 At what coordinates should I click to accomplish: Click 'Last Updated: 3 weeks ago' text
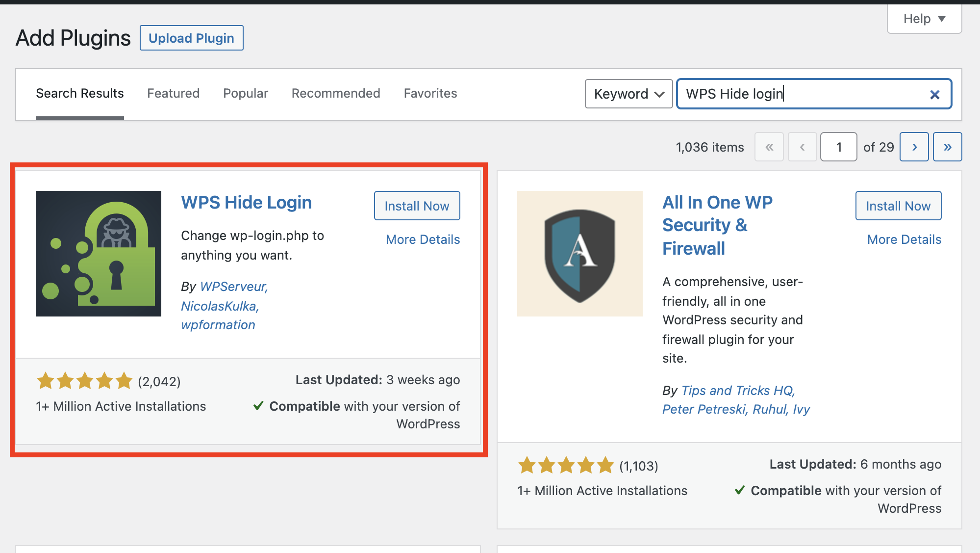click(x=377, y=380)
